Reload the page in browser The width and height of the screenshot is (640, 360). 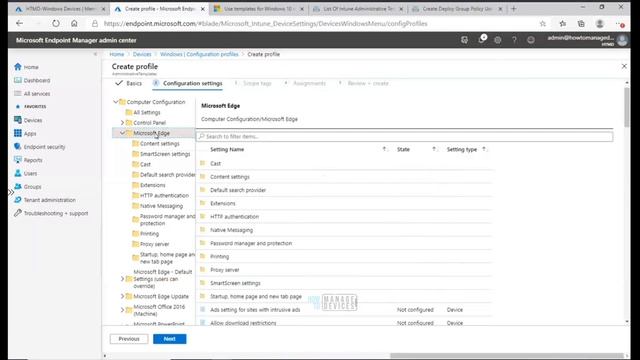[x=56, y=24]
